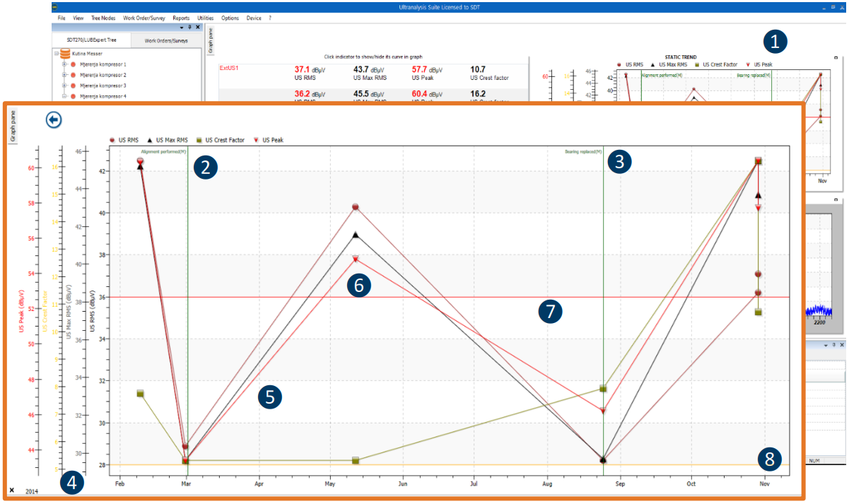Click the blue back arrow icon
Viewport: 849px width, 504px height.
pos(54,119)
